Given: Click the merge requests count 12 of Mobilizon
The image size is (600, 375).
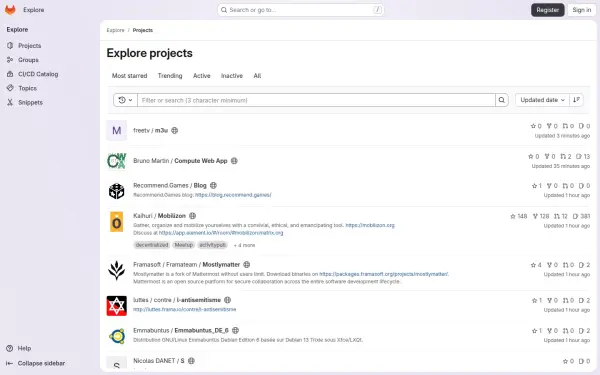Looking at the screenshot, I should click(x=561, y=216).
